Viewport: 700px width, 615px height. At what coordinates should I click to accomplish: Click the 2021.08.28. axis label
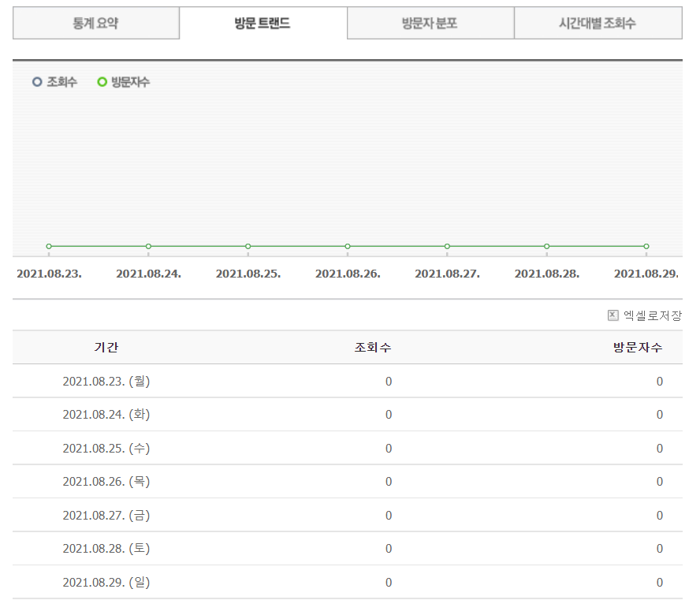coord(547,274)
